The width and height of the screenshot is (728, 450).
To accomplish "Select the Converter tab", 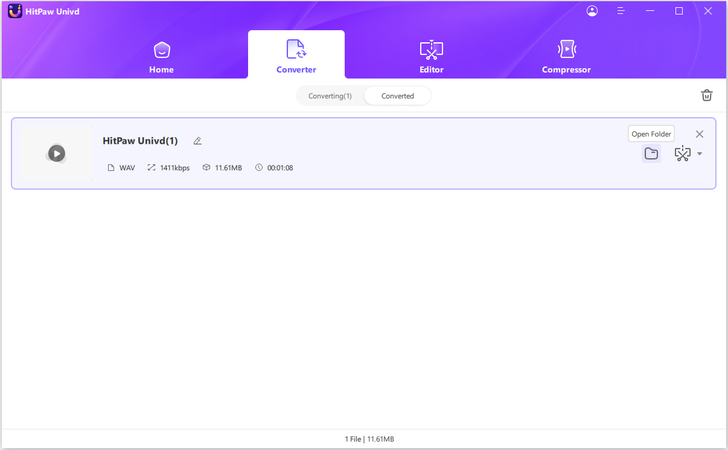I will [x=296, y=55].
